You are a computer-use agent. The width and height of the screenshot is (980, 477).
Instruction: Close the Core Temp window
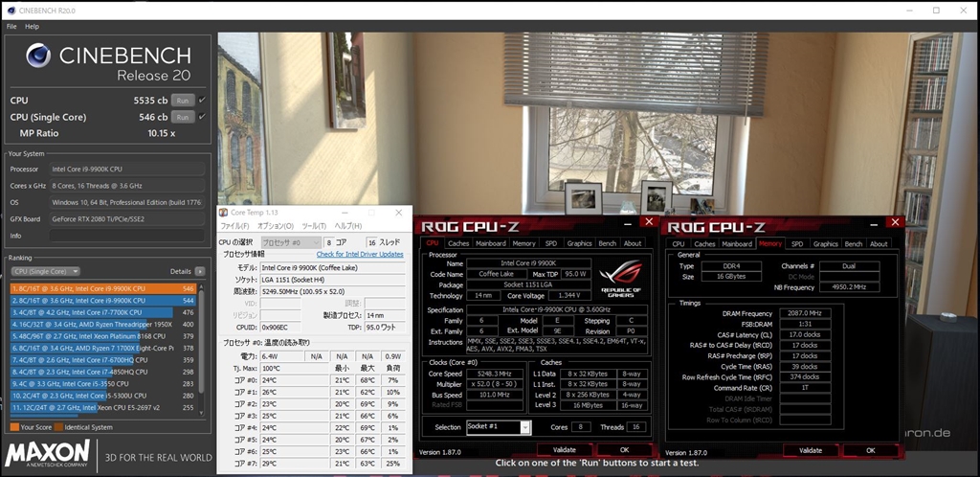(399, 213)
